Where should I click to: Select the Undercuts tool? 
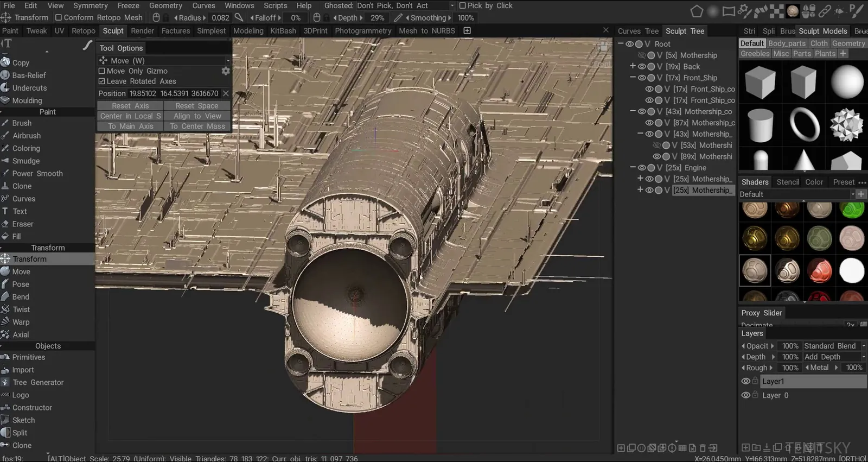click(x=29, y=88)
